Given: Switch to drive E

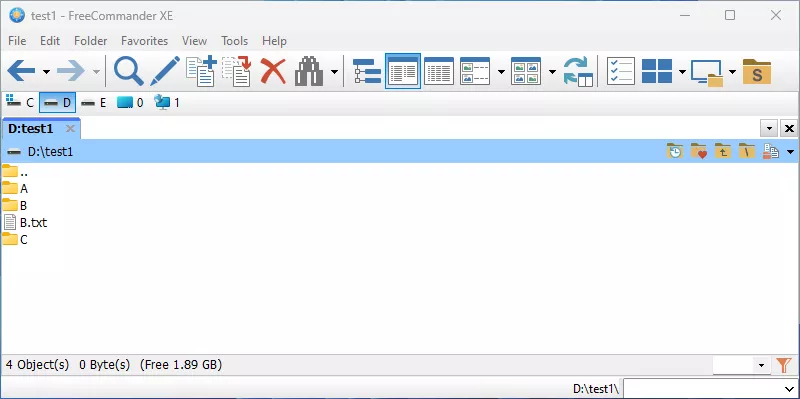Looking at the screenshot, I should pos(94,103).
